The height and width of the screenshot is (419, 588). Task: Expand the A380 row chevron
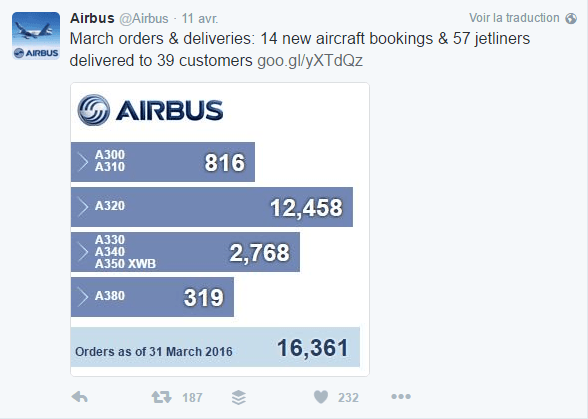click(x=82, y=297)
